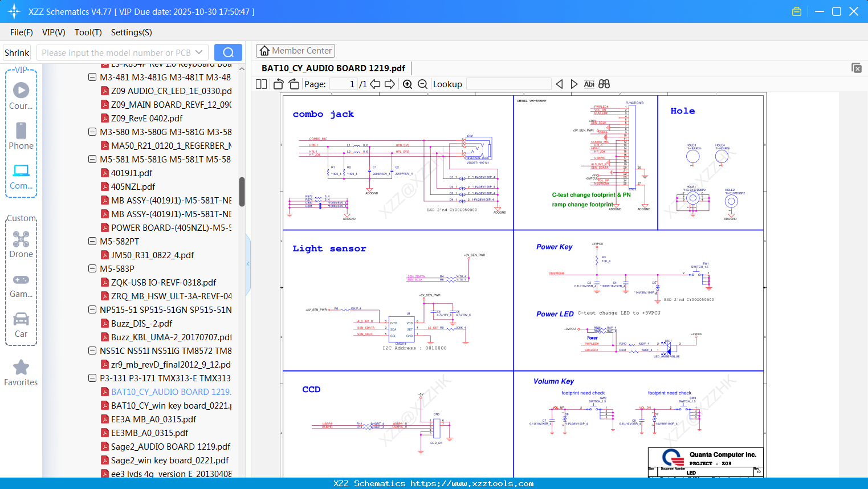The width and height of the screenshot is (868, 489).
Task: Click the zoom out magnifier icon
Action: 422,84
